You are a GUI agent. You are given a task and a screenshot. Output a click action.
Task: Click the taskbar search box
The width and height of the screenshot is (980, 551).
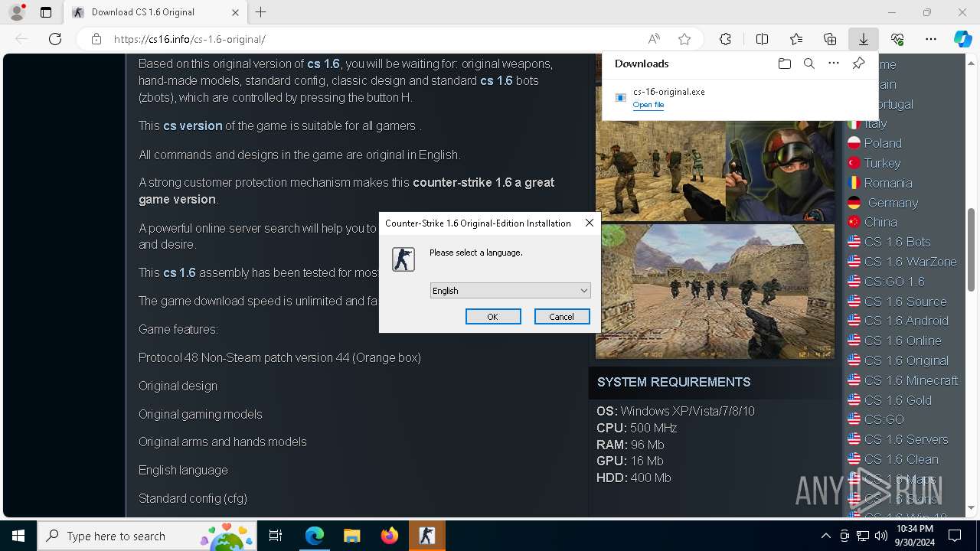(147, 536)
